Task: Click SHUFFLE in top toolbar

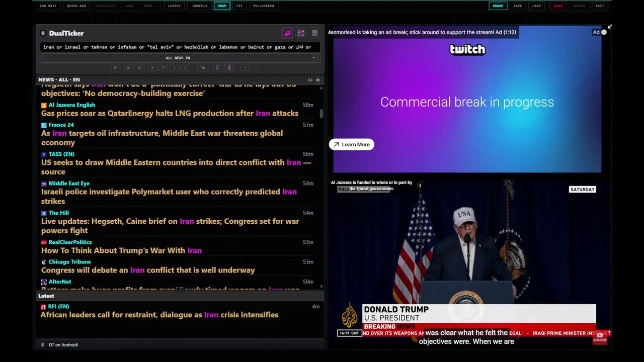Action: click(200, 6)
